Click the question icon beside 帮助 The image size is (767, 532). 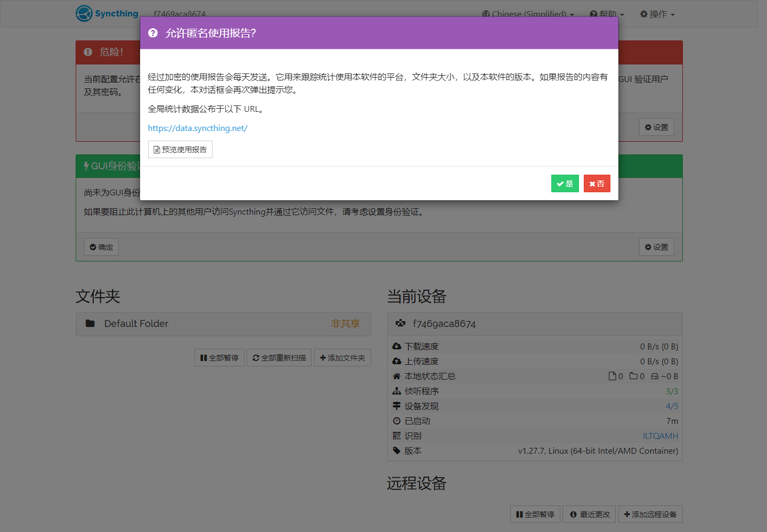coord(593,14)
